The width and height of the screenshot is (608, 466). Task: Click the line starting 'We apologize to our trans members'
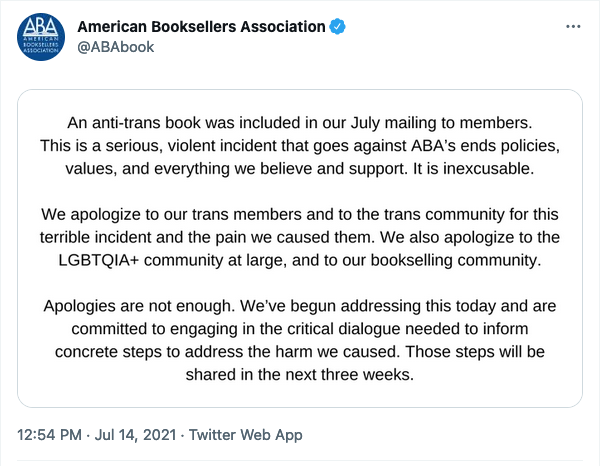click(x=300, y=214)
